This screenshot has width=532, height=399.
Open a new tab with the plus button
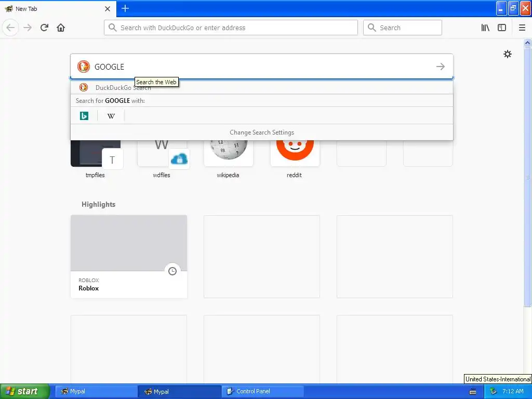125,8
